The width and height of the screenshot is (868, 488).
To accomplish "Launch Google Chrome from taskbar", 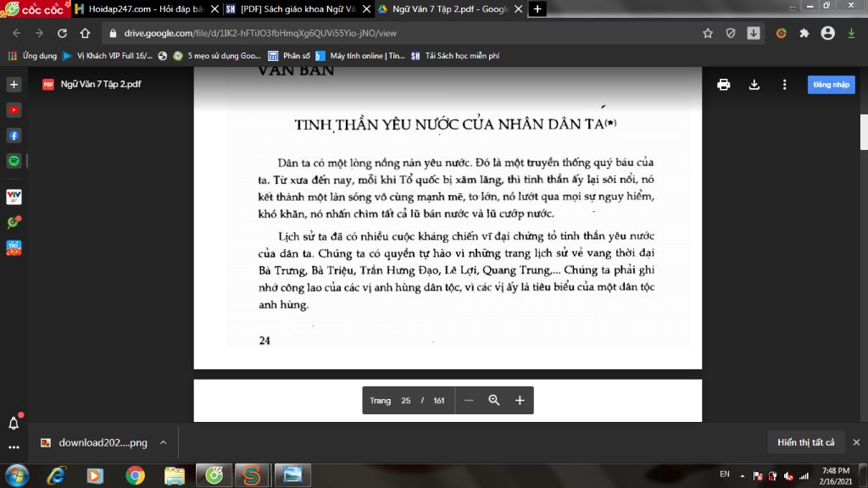I will (x=135, y=475).
